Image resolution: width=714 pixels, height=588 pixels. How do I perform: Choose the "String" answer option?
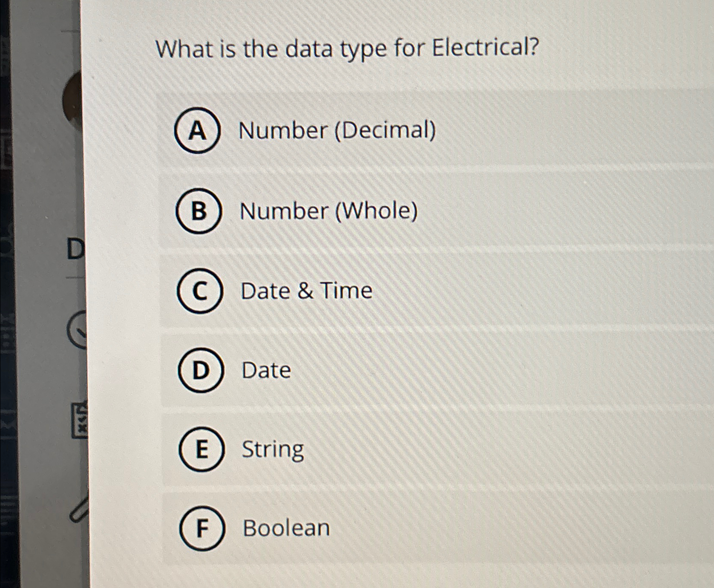[x=271, y=449]
